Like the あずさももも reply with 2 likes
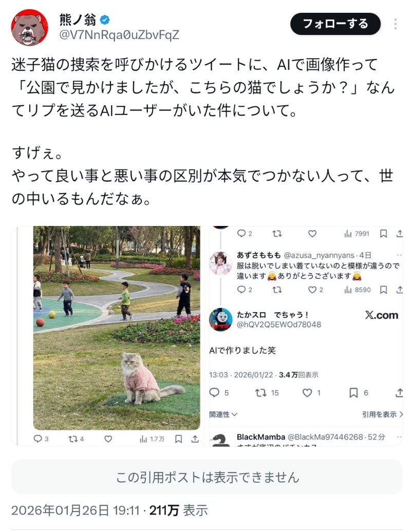The image size is (414, 532). click(x=312, y=290)
